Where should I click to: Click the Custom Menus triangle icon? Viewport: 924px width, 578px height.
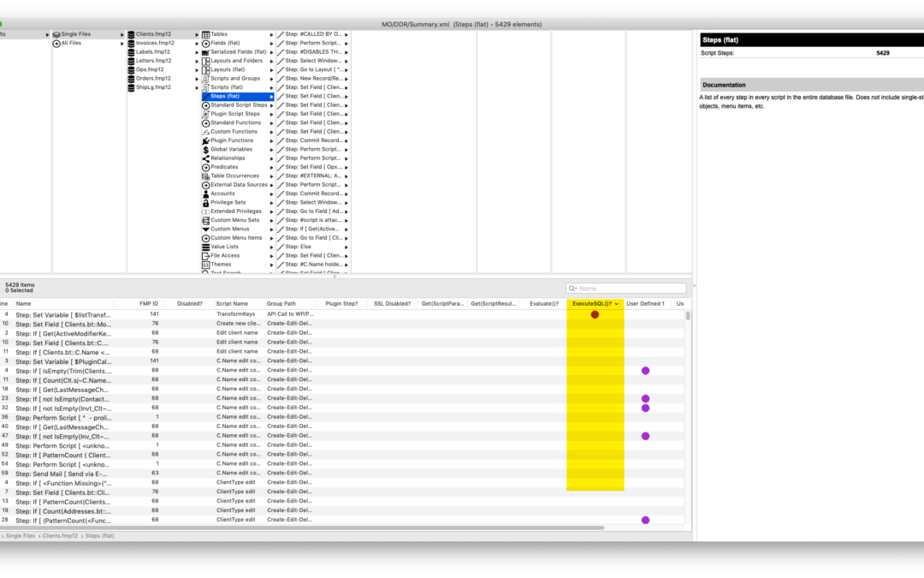click(x=205, y=229)
